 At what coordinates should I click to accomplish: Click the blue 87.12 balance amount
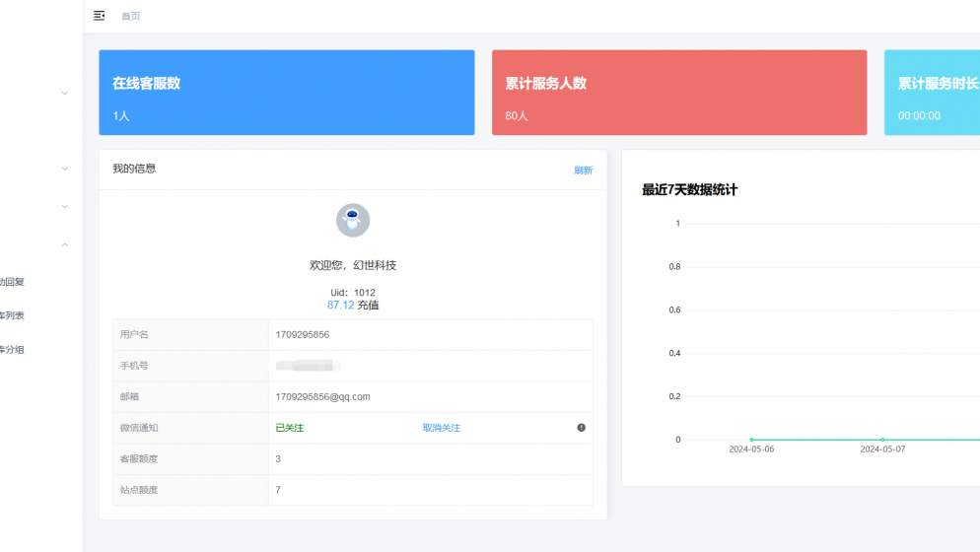(x=340, y=306)
